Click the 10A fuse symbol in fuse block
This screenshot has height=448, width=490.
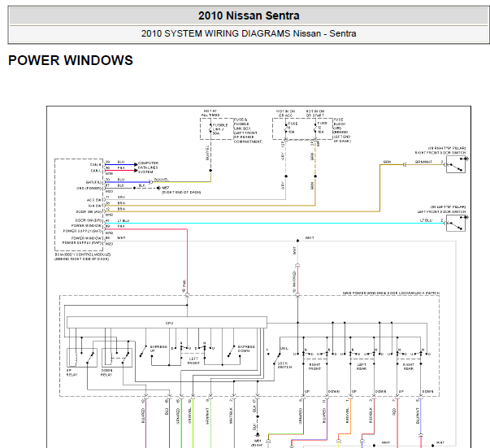pos(285,128)
